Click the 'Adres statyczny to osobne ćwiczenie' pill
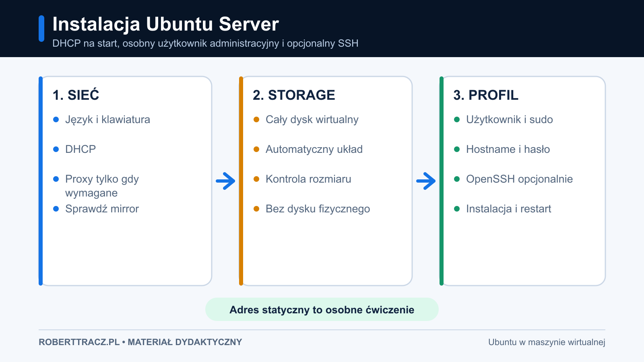This screenshot has width=644, height=362. 322,309
